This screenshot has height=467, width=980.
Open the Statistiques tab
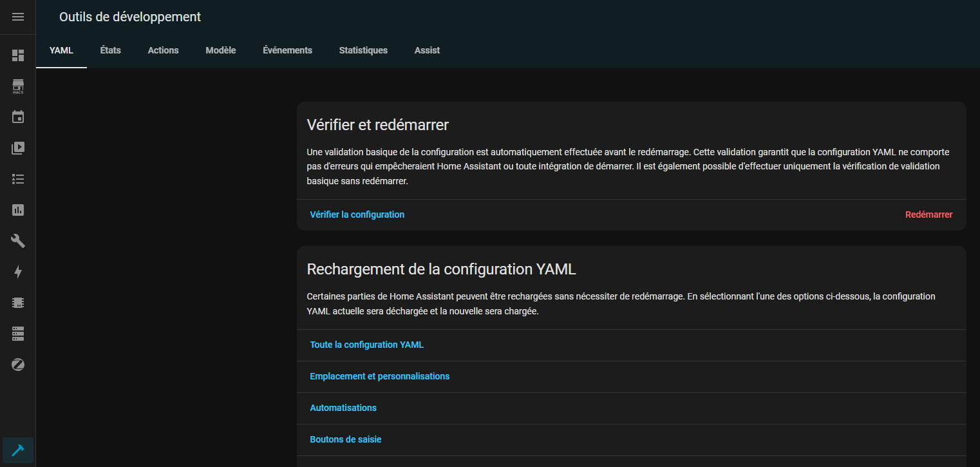(x=363, y=50)
